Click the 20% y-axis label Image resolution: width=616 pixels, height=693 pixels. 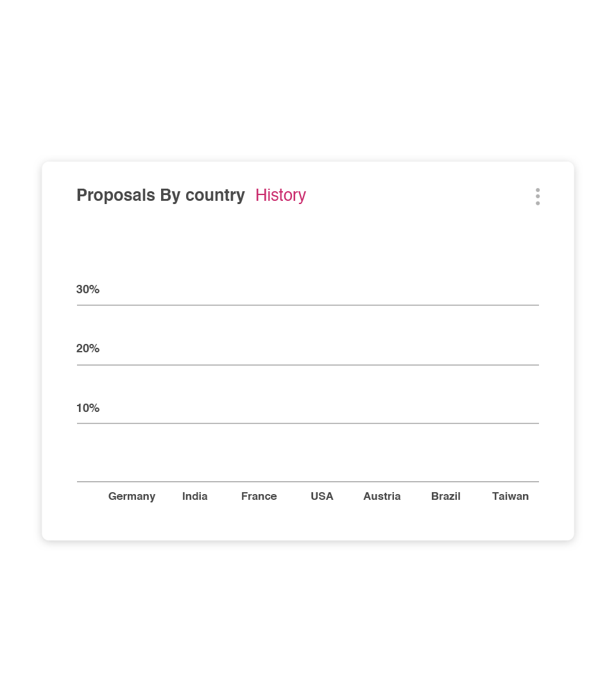(87, 348)
